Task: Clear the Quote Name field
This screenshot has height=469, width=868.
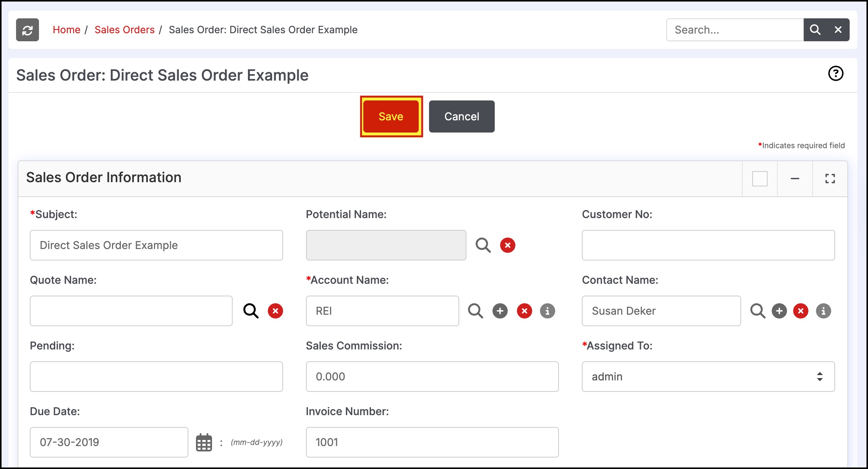Action: point(275,311)
